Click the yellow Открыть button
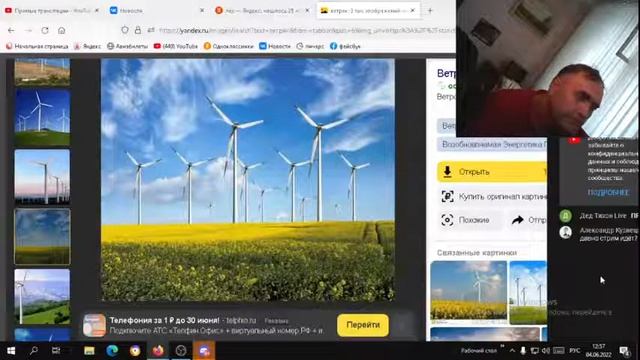The width and height of the screenshot is (640, 360). (492, 172)
